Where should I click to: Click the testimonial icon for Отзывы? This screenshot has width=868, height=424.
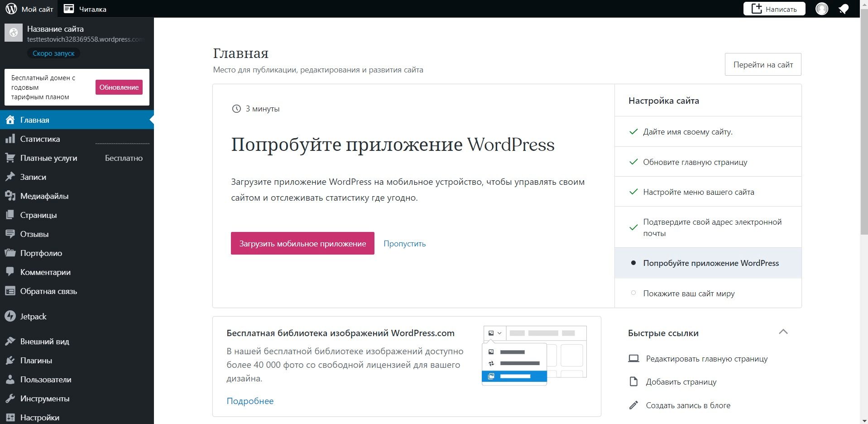[x=10, y=234]
